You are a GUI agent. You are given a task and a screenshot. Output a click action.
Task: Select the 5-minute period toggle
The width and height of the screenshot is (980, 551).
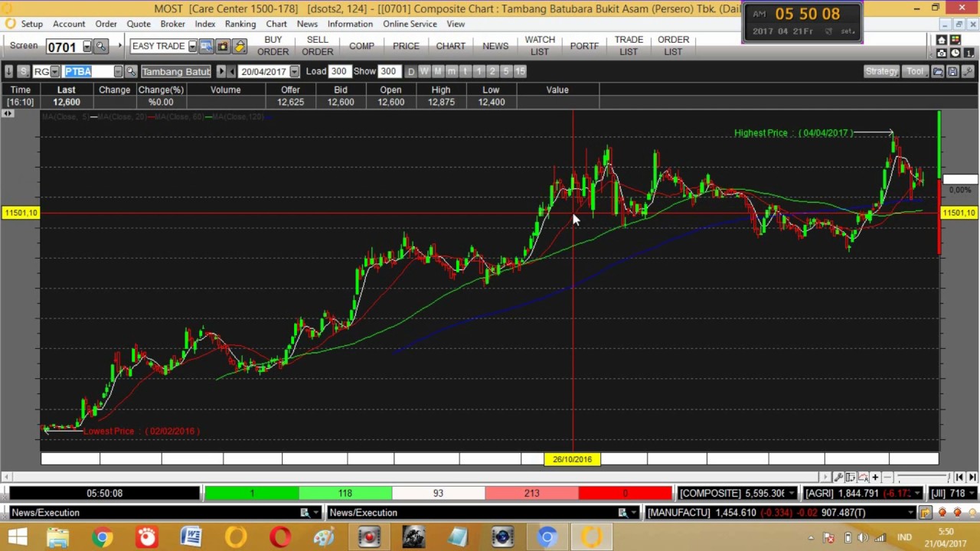506,71
